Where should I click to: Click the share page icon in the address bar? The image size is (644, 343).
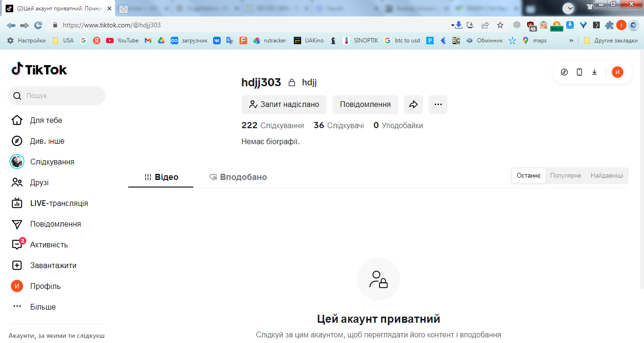pos(485,25)
